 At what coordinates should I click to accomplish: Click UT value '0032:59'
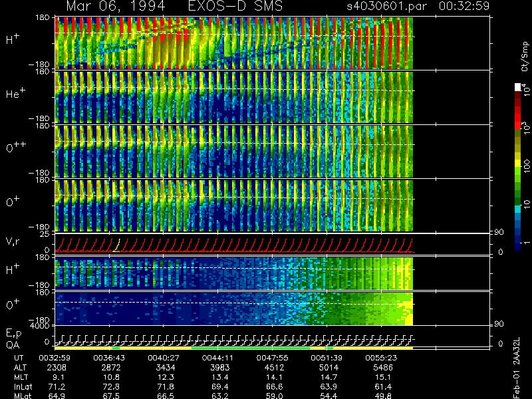tap(55, 358)
